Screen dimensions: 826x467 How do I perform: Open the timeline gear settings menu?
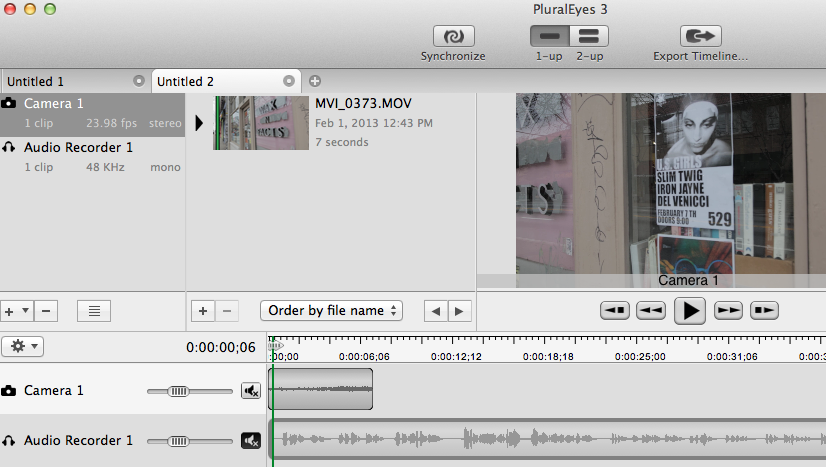[22, 346]
